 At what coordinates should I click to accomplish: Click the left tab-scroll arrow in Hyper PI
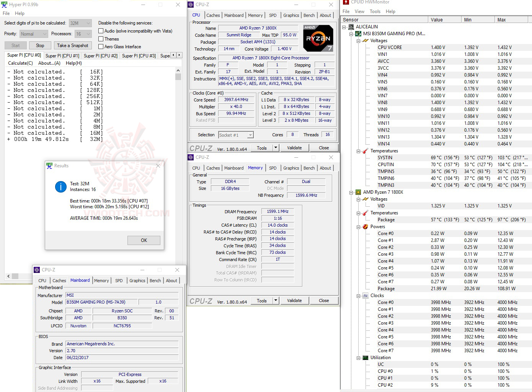(x=173, y=55)
